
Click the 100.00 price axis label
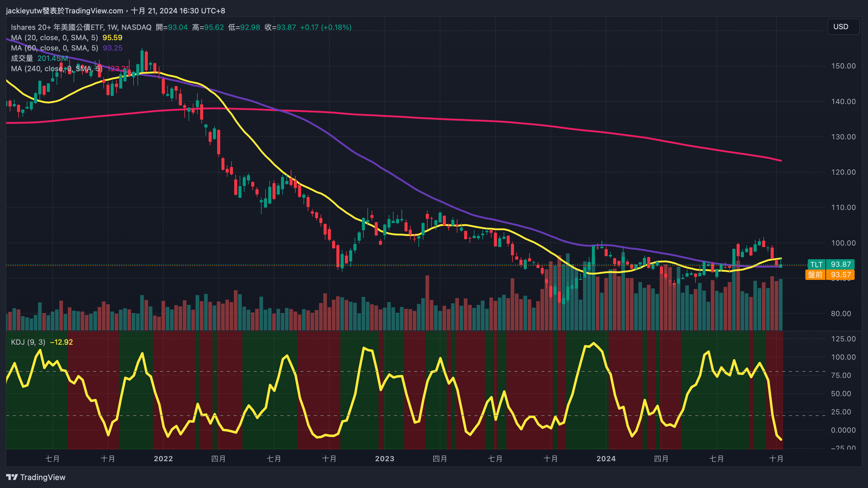coord(843,243)
